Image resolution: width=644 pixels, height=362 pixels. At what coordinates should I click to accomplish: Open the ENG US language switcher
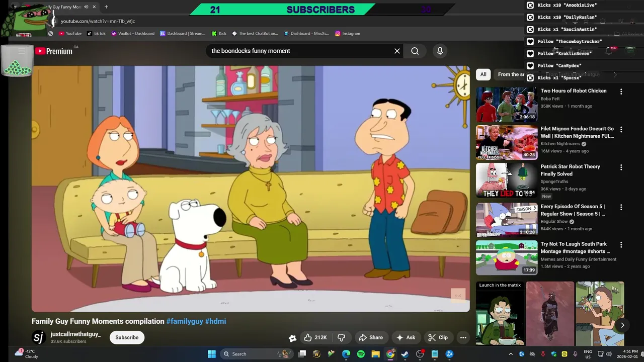point(588,354)
